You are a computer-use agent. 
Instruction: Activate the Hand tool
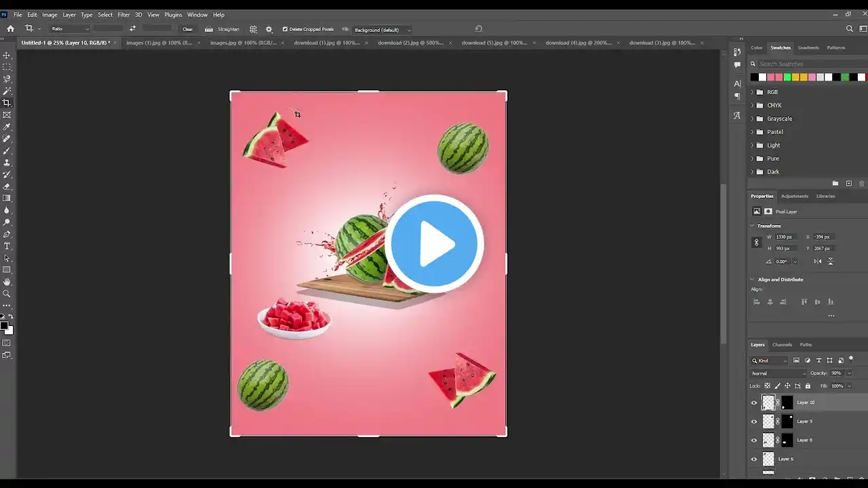[x=7, y=282]
